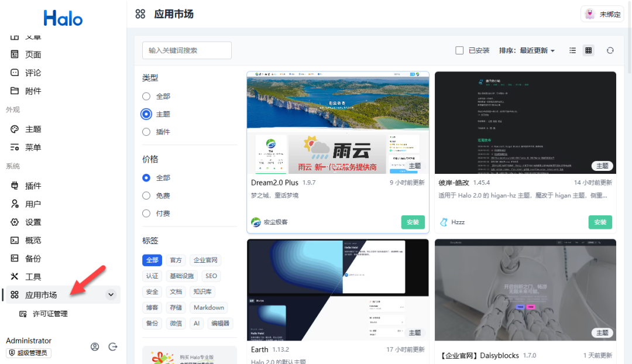This screenshot has width=632, height=364.
Task: Open the 设置 settings gear icon
Action: [15, 222]
